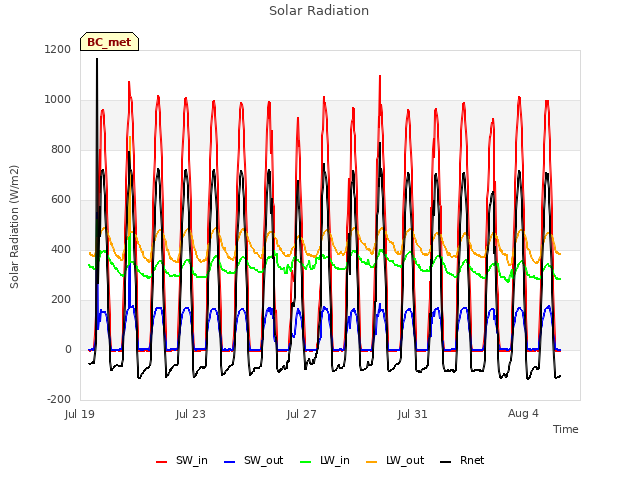The height and width of the screenshot is (480, 640).
Task: Click the 0 y-axis tick label
Action: click(x=68, y=349)
